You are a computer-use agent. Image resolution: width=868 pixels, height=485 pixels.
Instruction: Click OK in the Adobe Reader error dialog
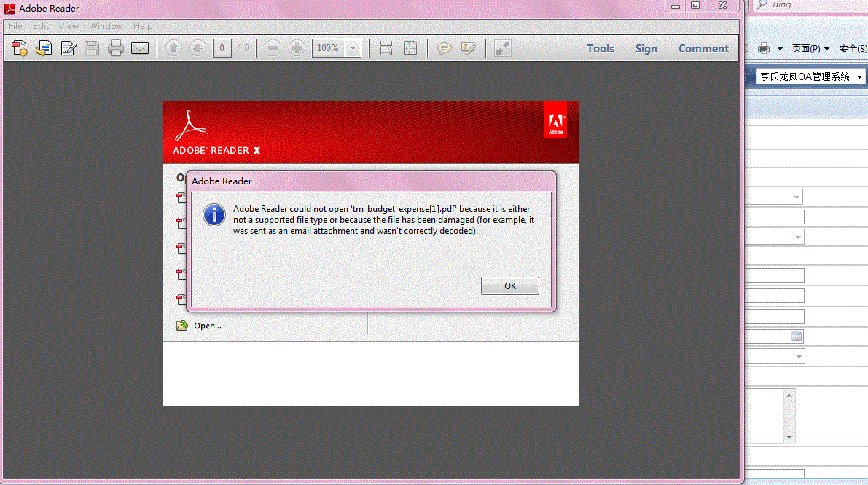[x=510, y=286]
